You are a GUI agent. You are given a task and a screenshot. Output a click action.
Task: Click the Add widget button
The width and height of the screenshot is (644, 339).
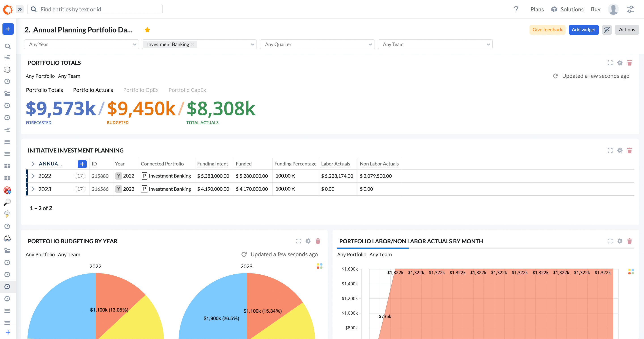tap(583, 30)
